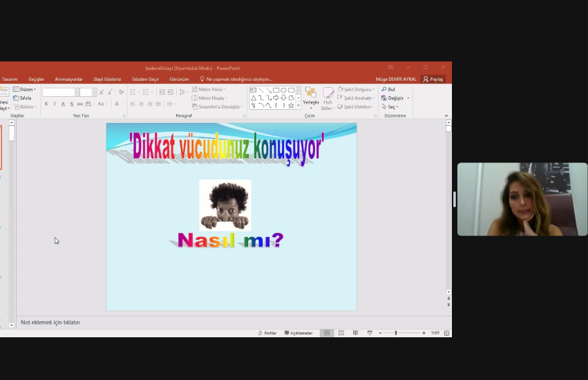The width and height of the screenshot is (588, 380).
Task: Increase list indent level
Action: pyautogui.click(x=171, y=92)
